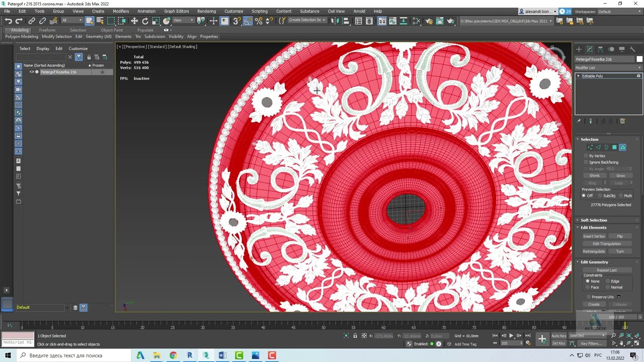This screenshot has height=362, width=644.
Task: Click the Maximize Viewport Toggle icon
Action: click(x=637, y=343)
